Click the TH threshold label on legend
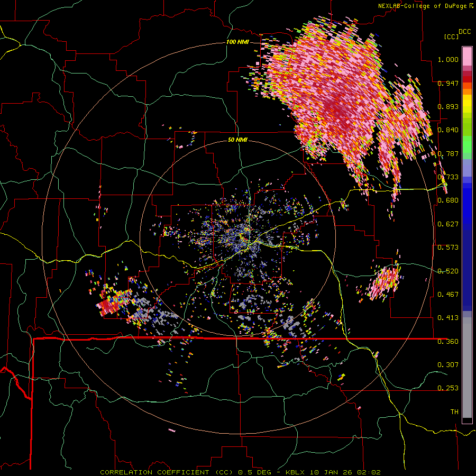Image resolution: width=476 pixels, height=476 pixels. coord(454,412)
